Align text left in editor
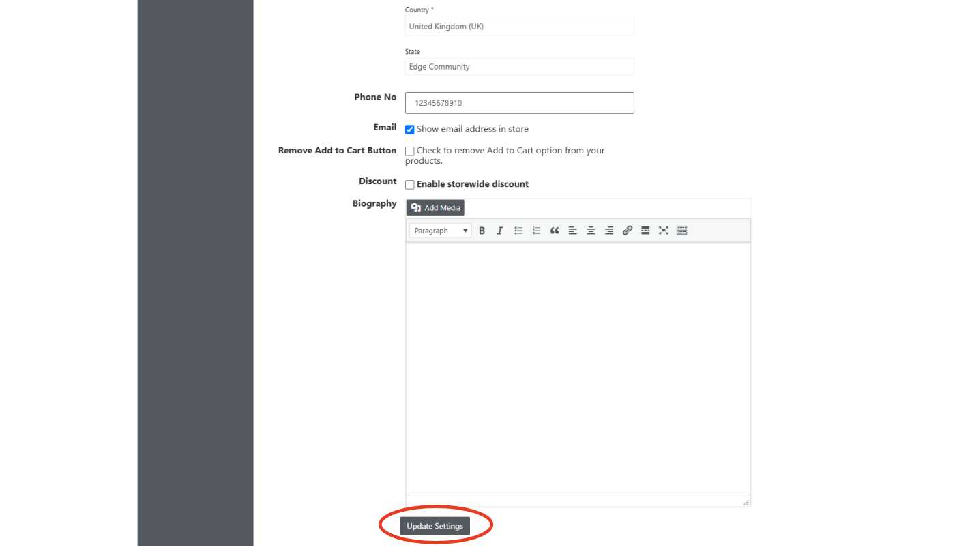Viewport: 957px width, 560px height. [572, 231]
